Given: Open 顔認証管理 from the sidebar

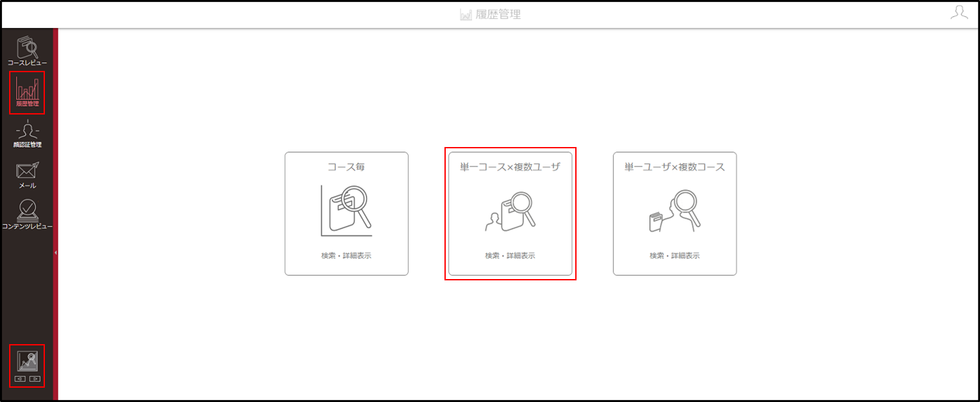Looking at the screenshot, I should pyautogui.click(x=27, y=134).
